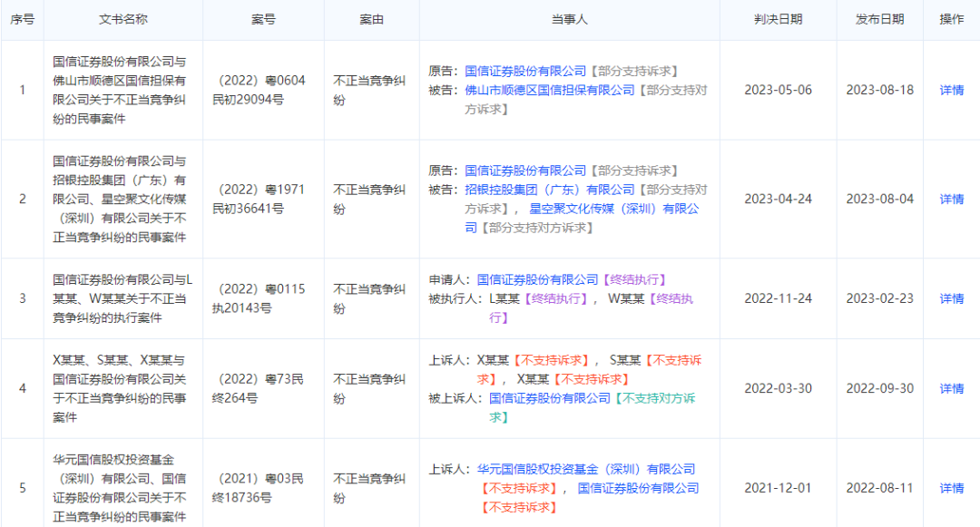Open applicant 国信证券股份有限公司 in row 3

tap(537, 279)
